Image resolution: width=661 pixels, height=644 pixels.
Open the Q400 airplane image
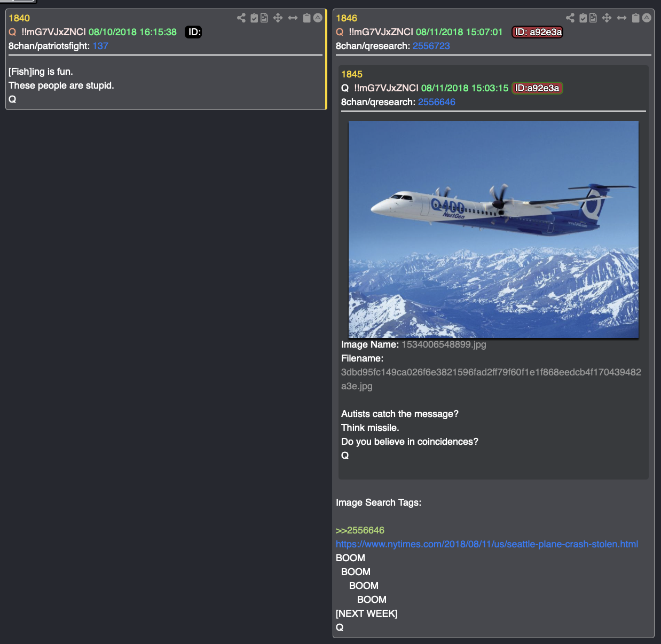click(493, 230)
